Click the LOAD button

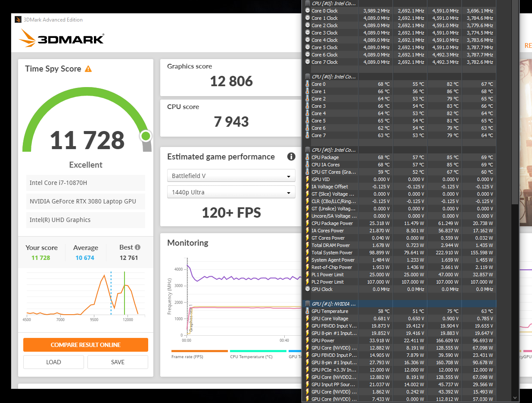(x=53, y=362)
